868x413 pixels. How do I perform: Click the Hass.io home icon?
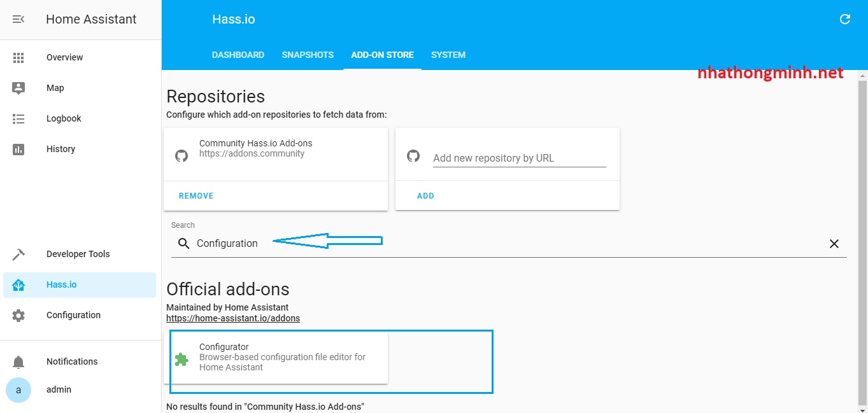click(x=18, y=285)
